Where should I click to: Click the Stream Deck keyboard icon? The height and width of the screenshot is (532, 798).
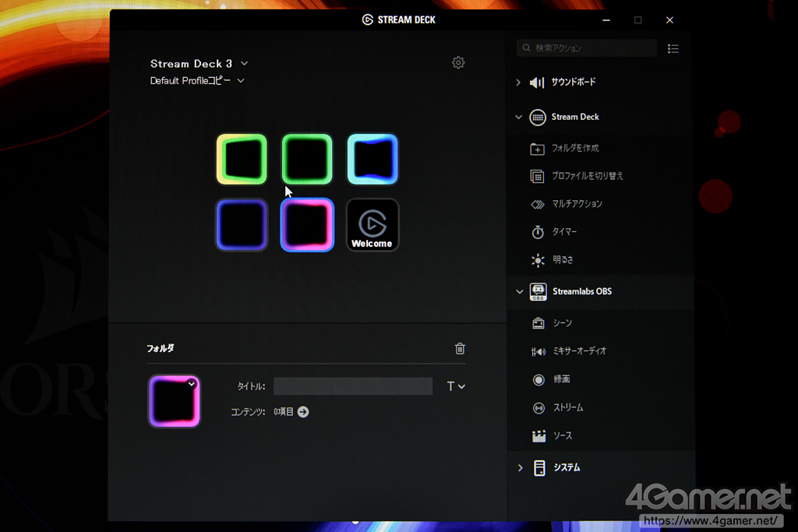click(x=538, y=118)
